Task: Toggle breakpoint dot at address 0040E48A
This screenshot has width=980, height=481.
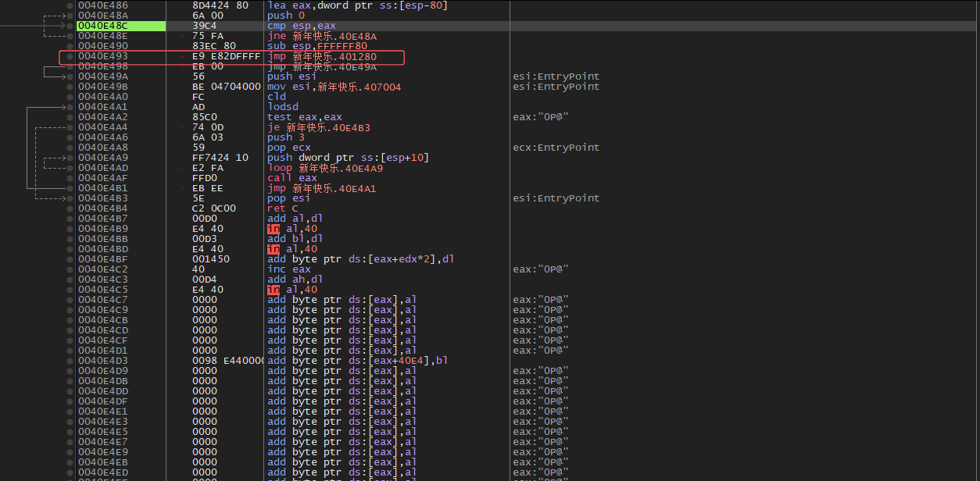Action: click(71, 16)
